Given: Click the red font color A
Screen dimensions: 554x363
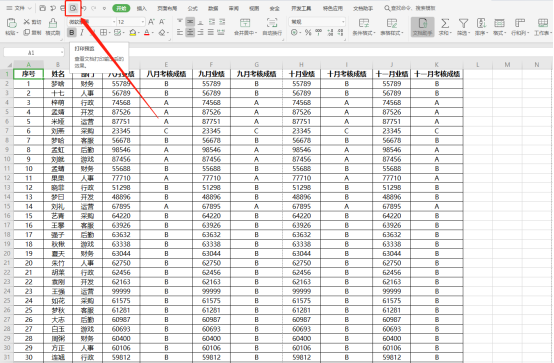Looking at the screenshot, I should [x=147, y=33].
